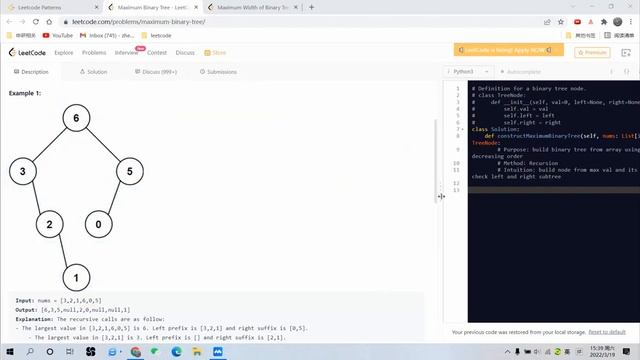Image resolution: width=640 pixels, height=360 pixels.
Task: Click tree node 6 in the example image
Action: point(76,118)
